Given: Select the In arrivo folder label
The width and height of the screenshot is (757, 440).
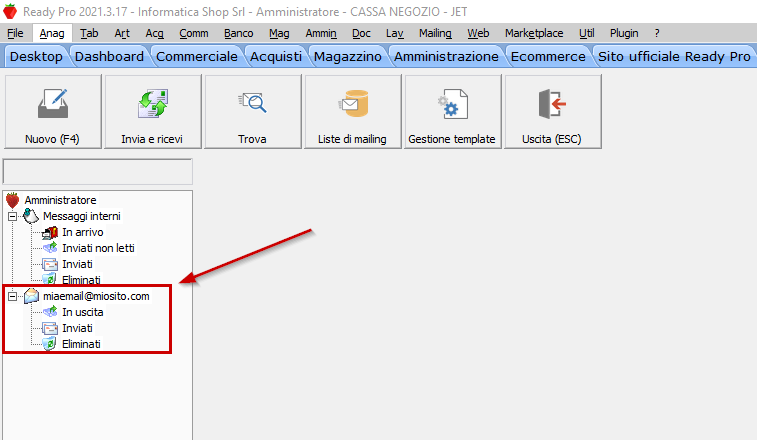Looking at the screenshot, I should pyautogui.click(x=83, y=232).
